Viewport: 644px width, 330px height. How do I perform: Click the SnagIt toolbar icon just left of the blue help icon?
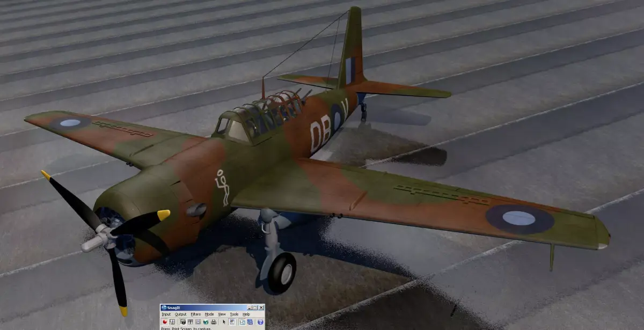coord(250,322)
